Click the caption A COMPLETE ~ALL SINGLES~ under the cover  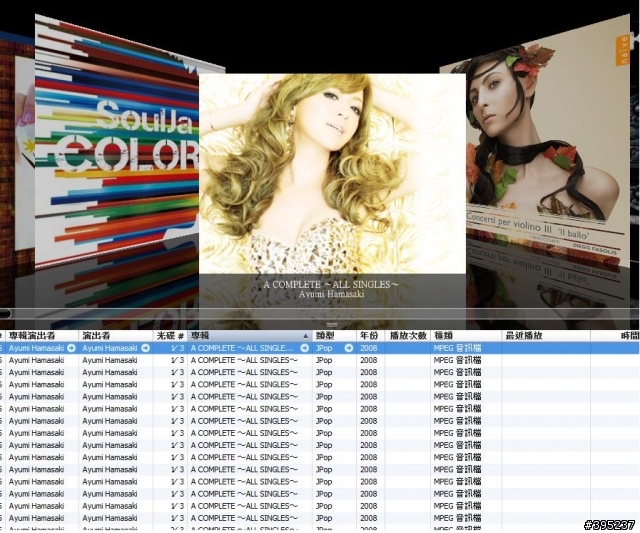pos(331,284)
